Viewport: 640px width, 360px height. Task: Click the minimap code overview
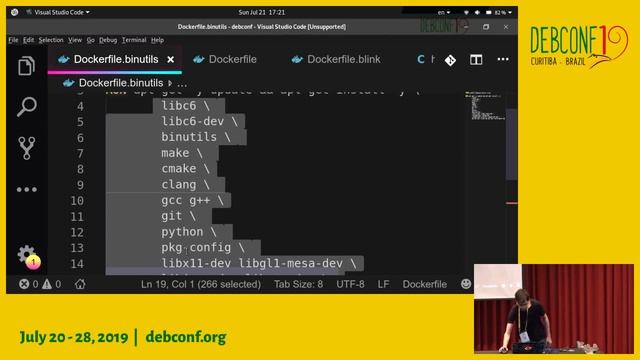pos(485,106)
